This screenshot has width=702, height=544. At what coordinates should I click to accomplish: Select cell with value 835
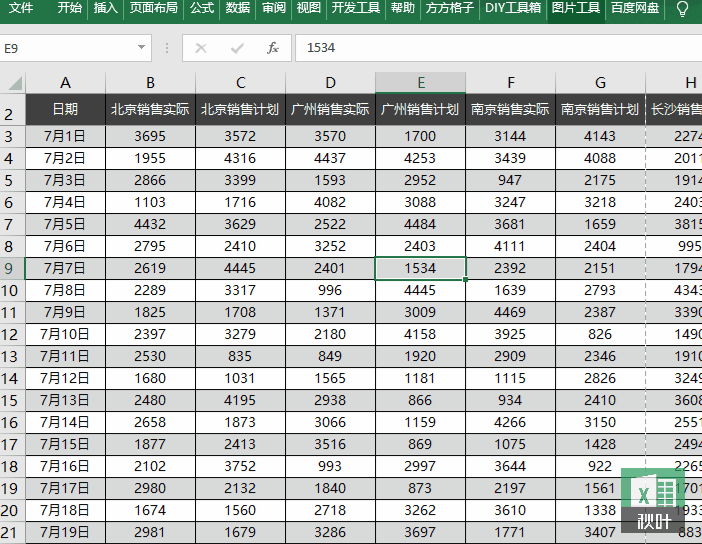240,356
